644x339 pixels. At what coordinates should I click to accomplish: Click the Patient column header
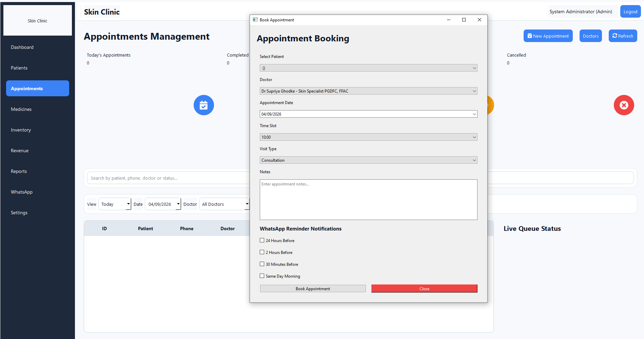[x=145, y=228]
